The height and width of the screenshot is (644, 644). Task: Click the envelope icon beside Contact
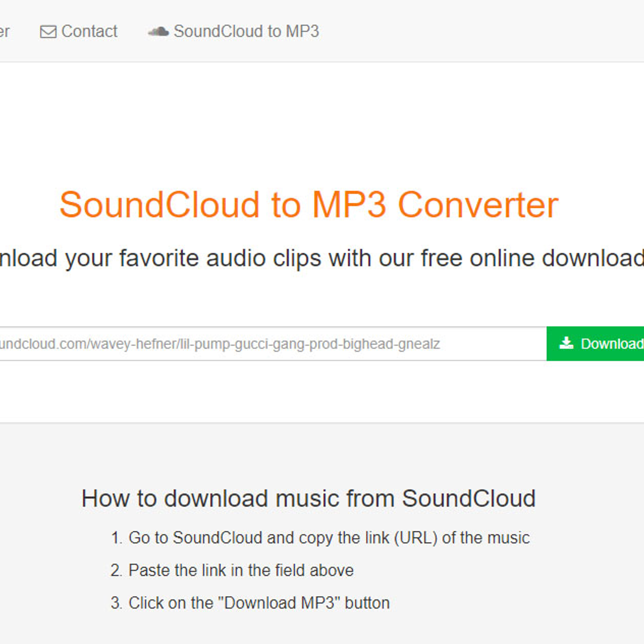48,32
